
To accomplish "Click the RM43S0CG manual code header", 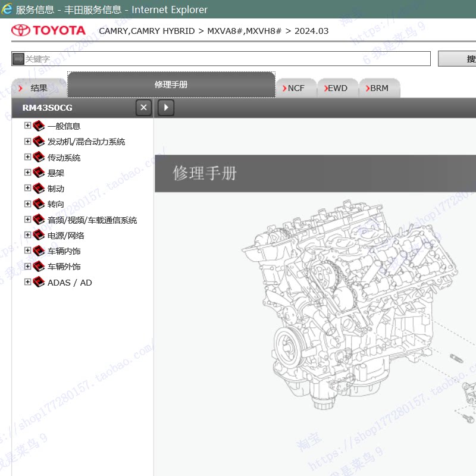I will (48, 108).
